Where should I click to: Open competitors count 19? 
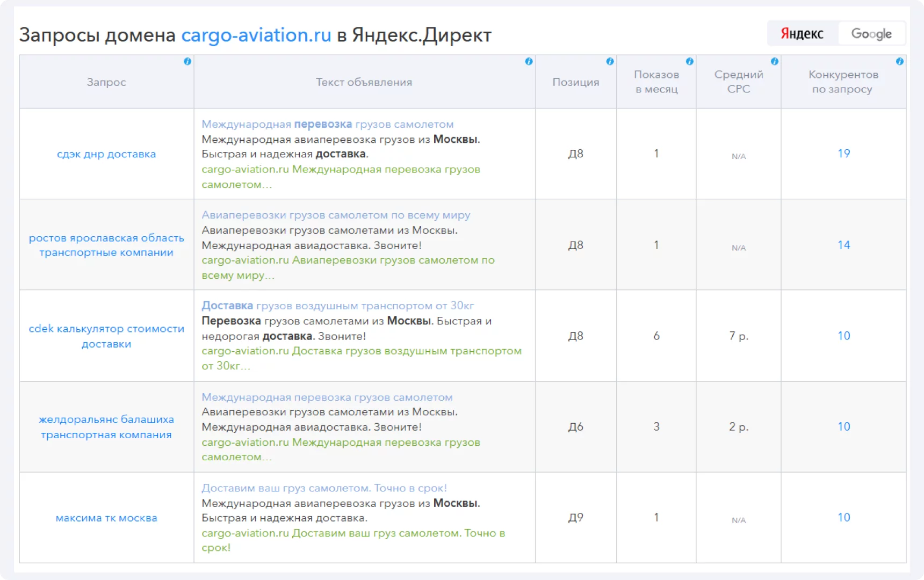coord(844,154)
